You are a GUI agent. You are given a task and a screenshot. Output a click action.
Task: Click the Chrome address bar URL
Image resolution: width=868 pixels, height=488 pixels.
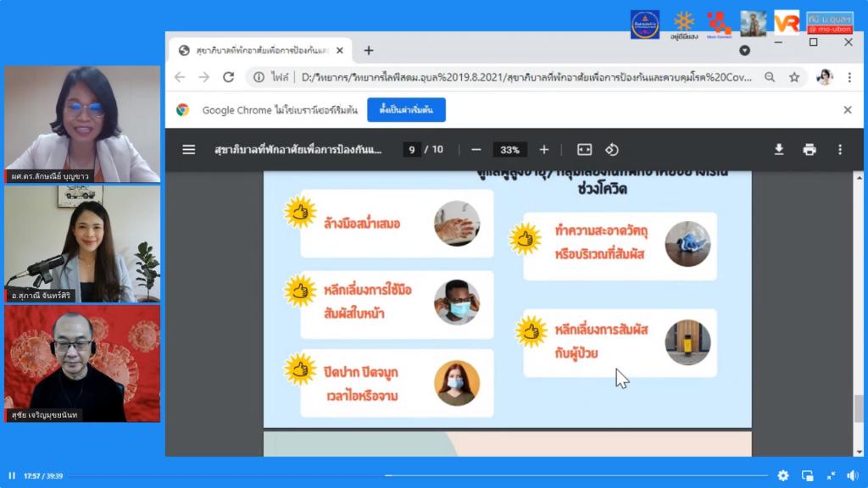coord(526,77)
